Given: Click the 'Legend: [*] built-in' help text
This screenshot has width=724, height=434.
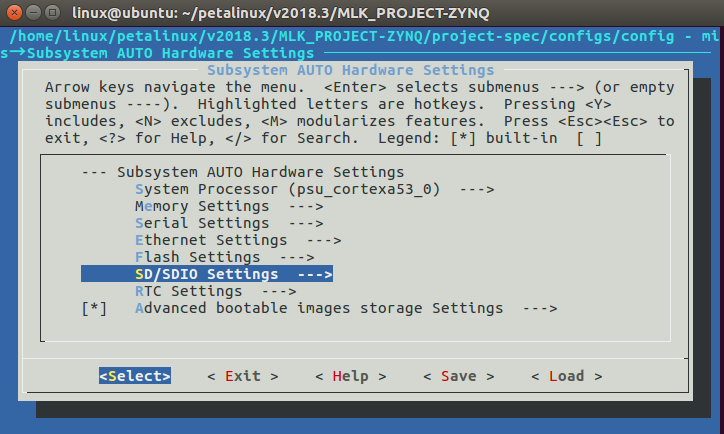Looking at the screenshot, I should click(467, 139).
